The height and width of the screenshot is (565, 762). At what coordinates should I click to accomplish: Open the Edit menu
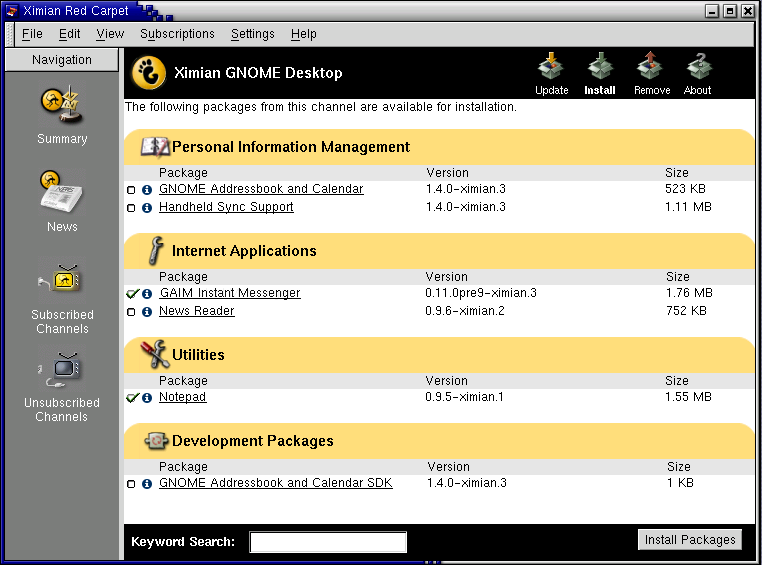pyautogui.click(x=69, y=34)
